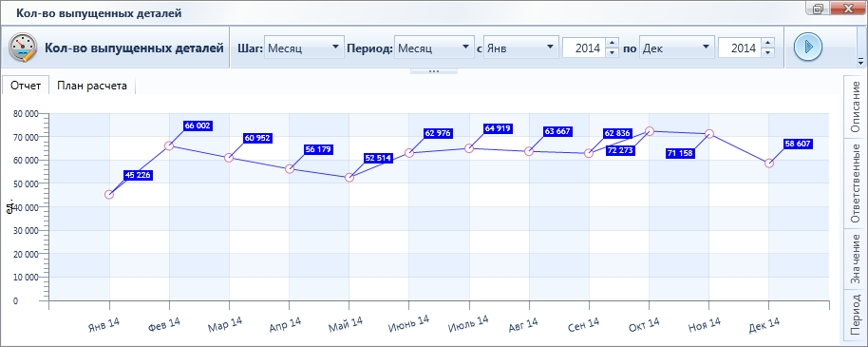Open the Шаг dropdown set to Месяц
Screen dimensions: 868x347
(303, 48)
